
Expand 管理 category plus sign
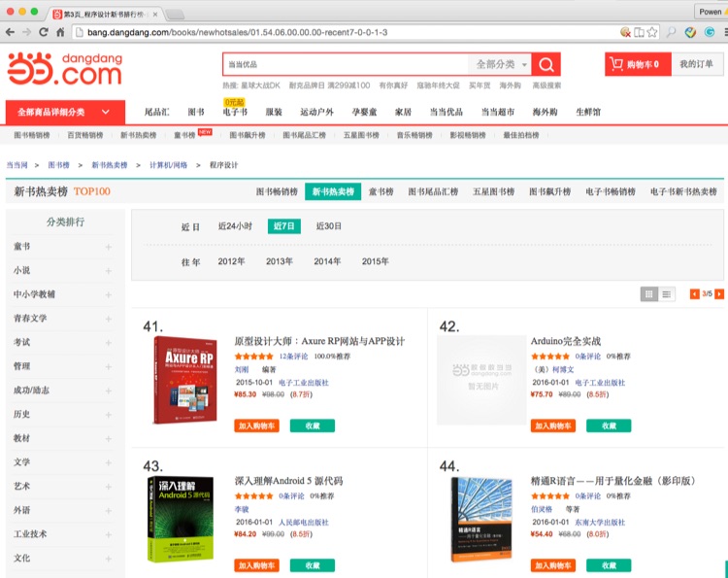pos(108,366)
